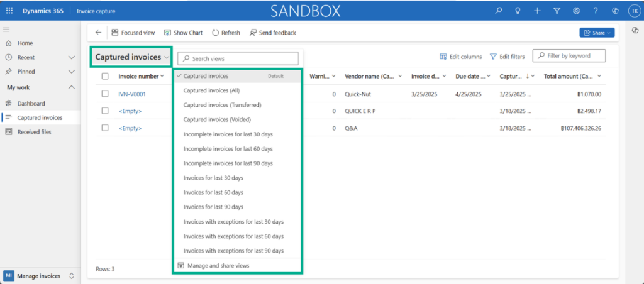The height and width of the screenshot is (284, 644).
Task: Open the Captured invoices view selector
Action: pos(131,57)
